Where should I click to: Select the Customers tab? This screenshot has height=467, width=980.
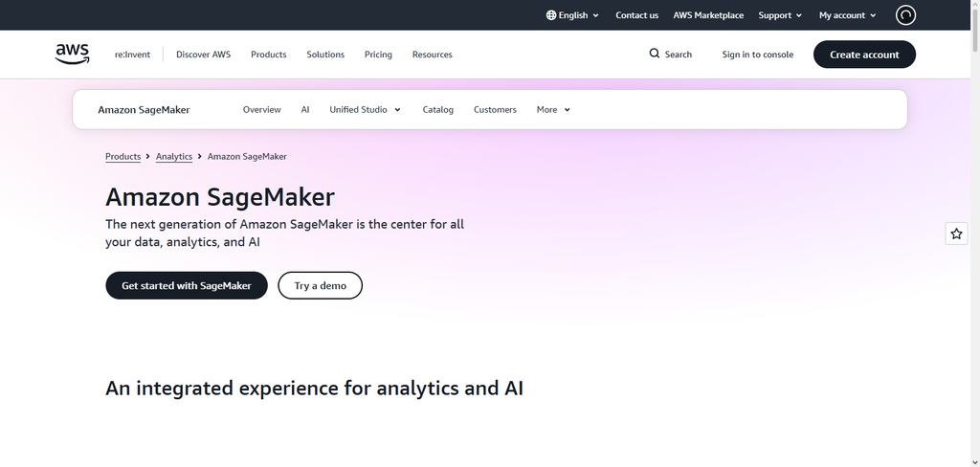495,109
